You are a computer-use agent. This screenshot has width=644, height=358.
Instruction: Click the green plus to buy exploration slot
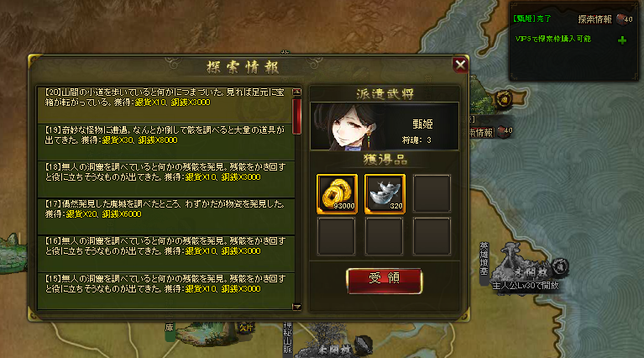coord(622,39)
